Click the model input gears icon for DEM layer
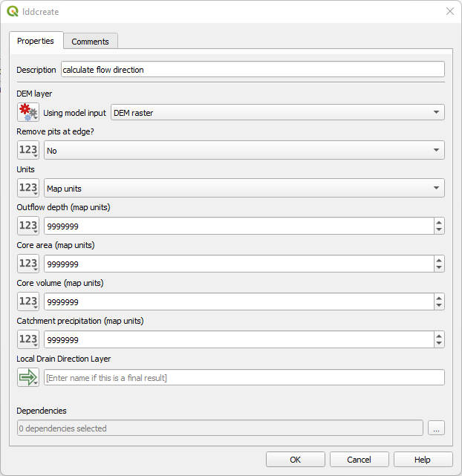Screen dimensions: 462x476 (28, 113)
